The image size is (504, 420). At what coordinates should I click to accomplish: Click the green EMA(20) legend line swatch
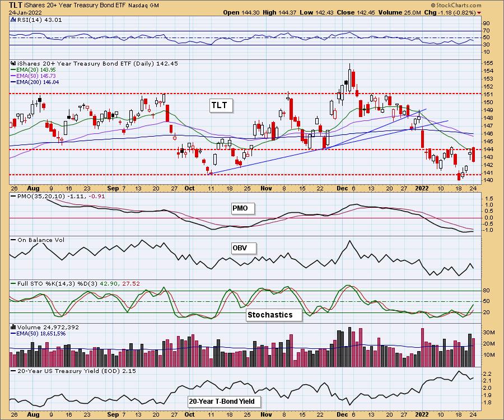tap(13, 70)
